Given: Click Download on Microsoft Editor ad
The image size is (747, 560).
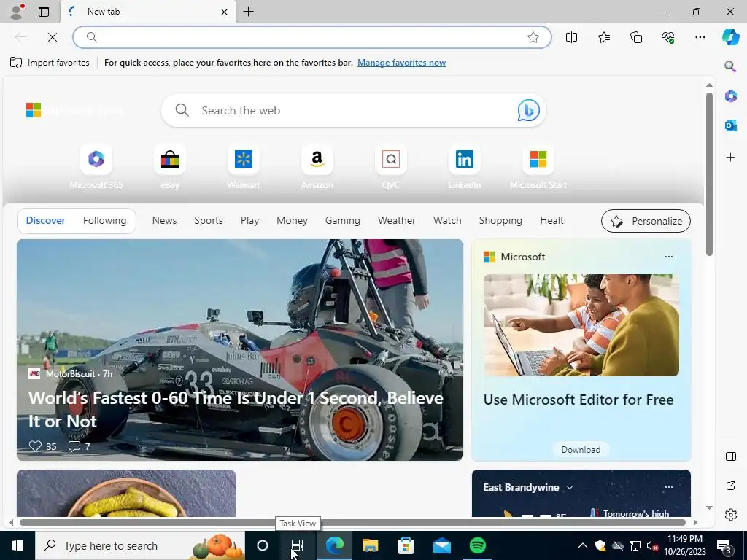Looking at the screenshot, I should 581,449.
